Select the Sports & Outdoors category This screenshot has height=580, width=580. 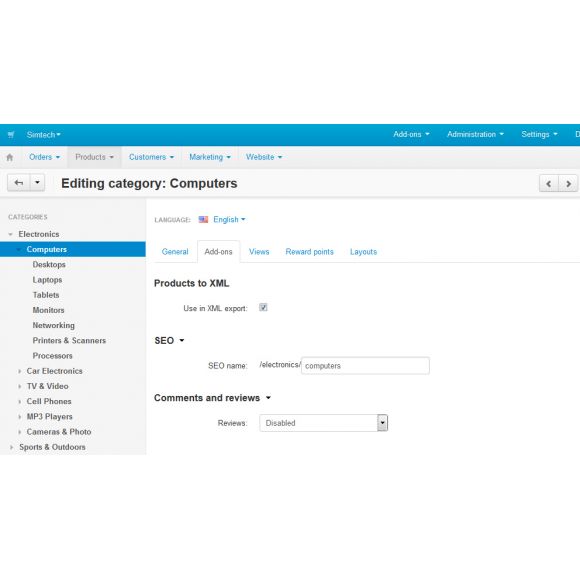pyautogui.click(x=52, y=447)
